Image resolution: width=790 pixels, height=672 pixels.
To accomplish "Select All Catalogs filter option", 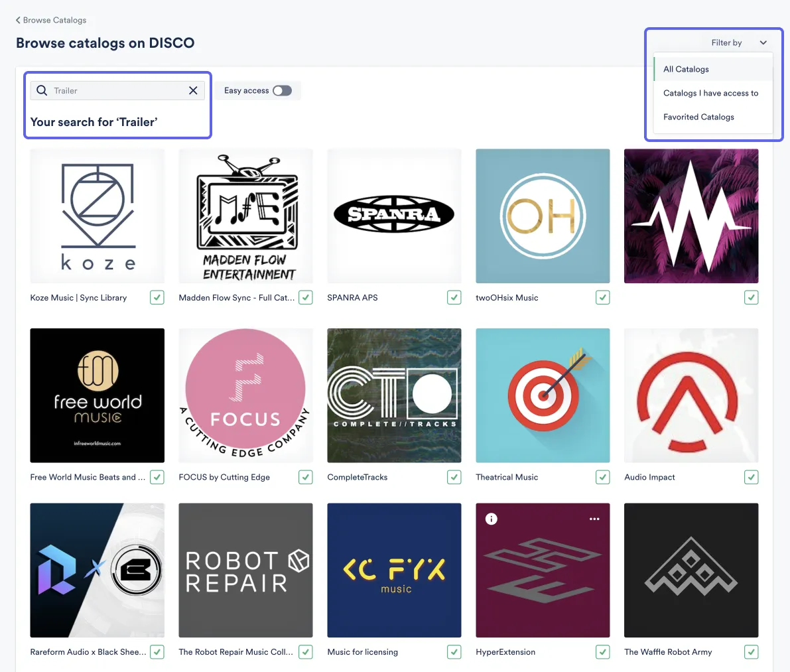I will tap(713, 69).
